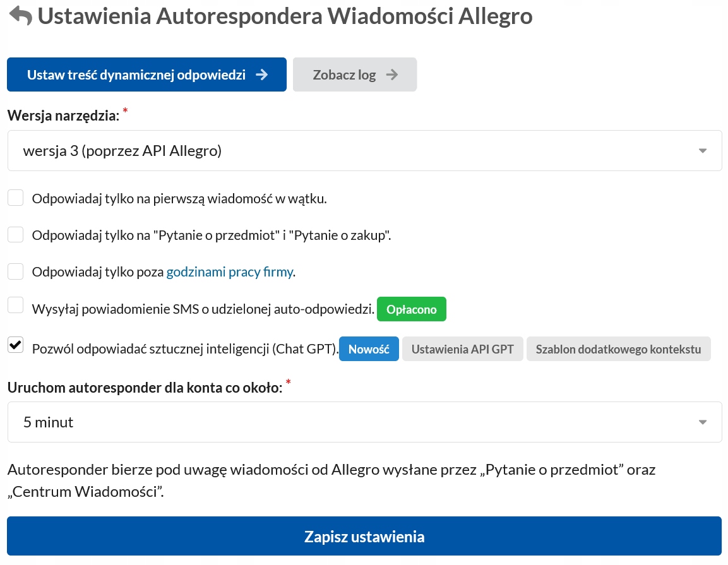This screenshot has height=565, width=728.
Task: Click the arrow of the 'wersja 3' dropdown
Action: point(703,151)
